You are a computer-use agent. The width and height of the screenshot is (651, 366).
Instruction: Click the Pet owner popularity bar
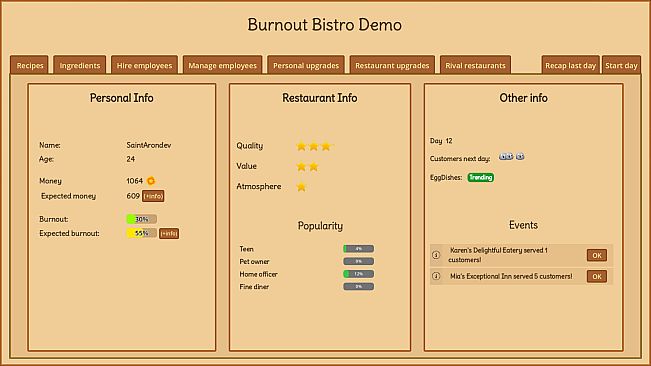click(359, 261)
